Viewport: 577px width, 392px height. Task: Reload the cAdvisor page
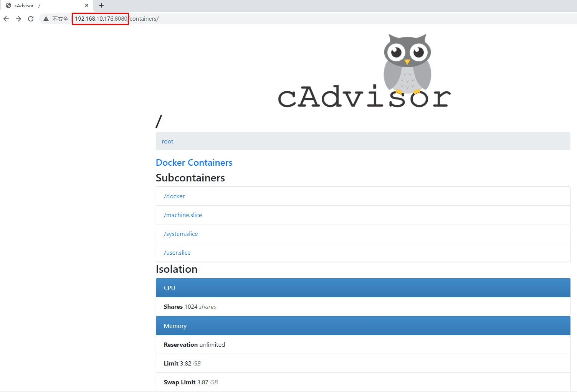(x=31, y=19)
